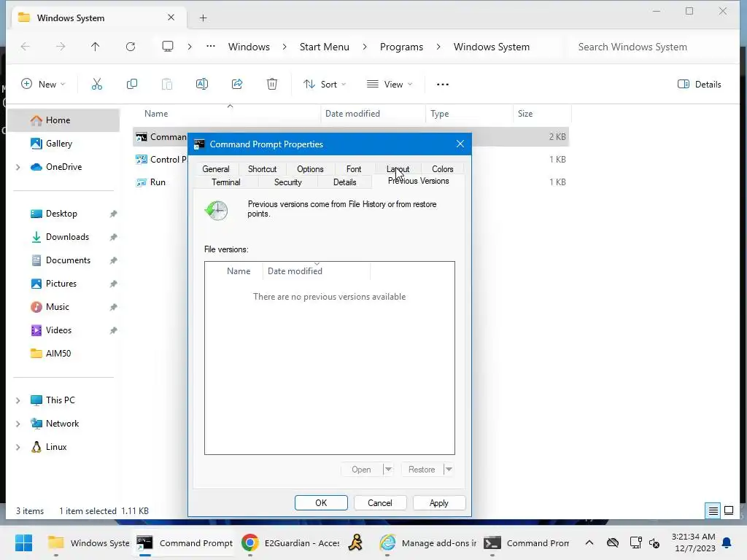Open the New dropdown menu
747x560 pixels.
pyautogui.click(x=43, y=85)
